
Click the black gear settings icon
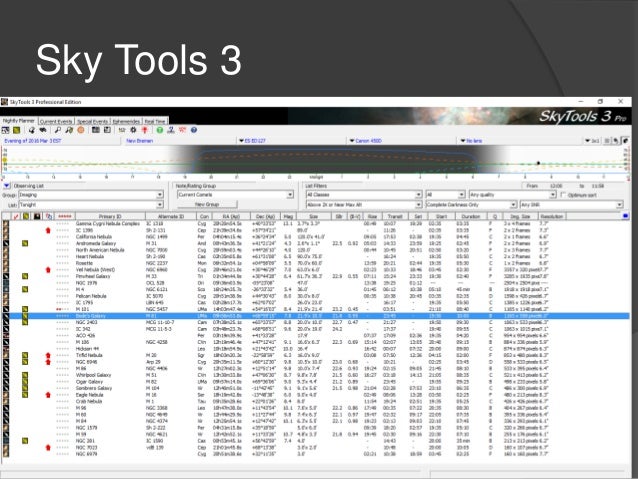click(133, 130)
